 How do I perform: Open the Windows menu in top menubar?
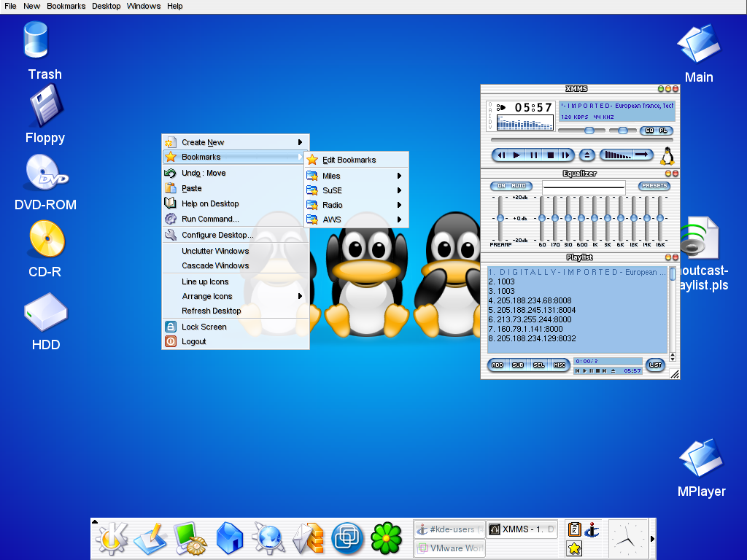(144, 6)
